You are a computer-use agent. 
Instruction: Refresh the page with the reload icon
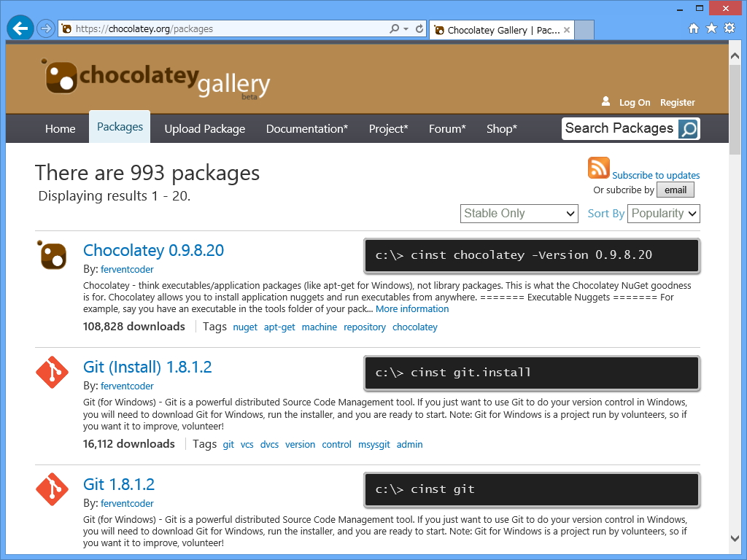pyautogui.click(x=419, y=28)
